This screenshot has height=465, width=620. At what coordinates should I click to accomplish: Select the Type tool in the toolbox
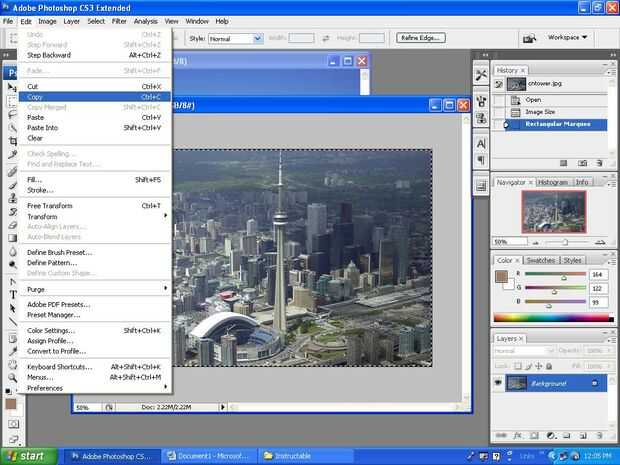point(12,295)
